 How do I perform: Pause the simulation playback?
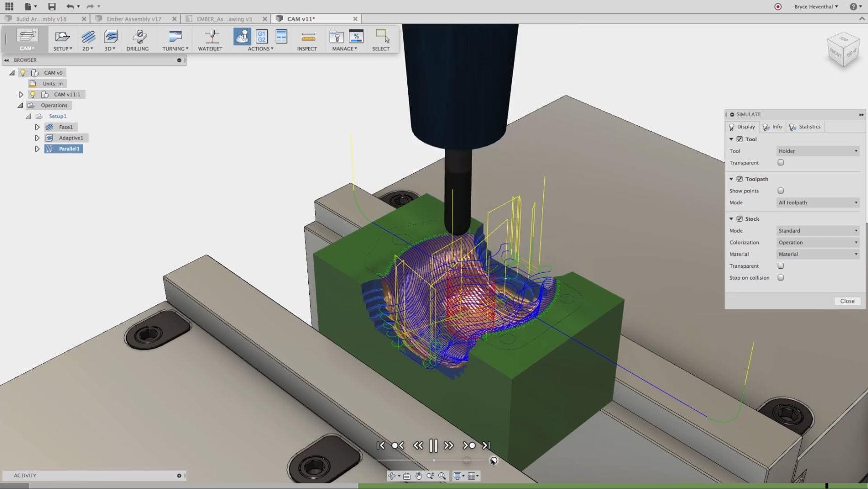(434, 445)
